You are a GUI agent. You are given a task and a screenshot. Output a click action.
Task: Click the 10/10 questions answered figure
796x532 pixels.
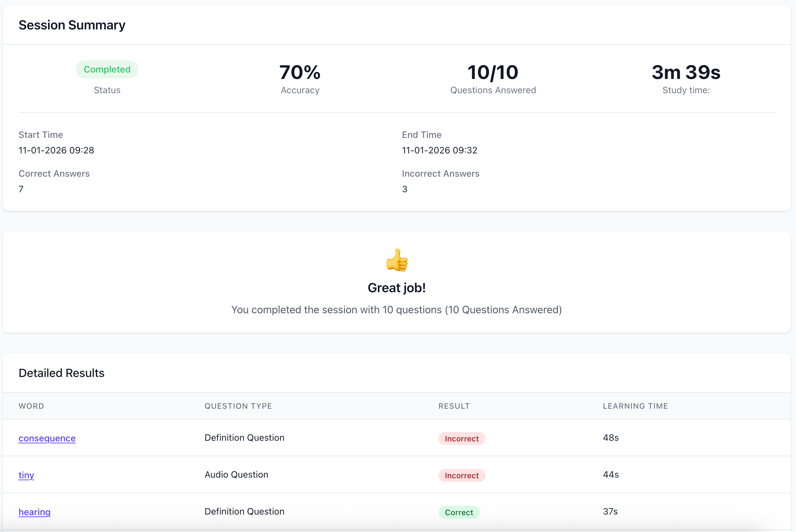click(493, 72)
